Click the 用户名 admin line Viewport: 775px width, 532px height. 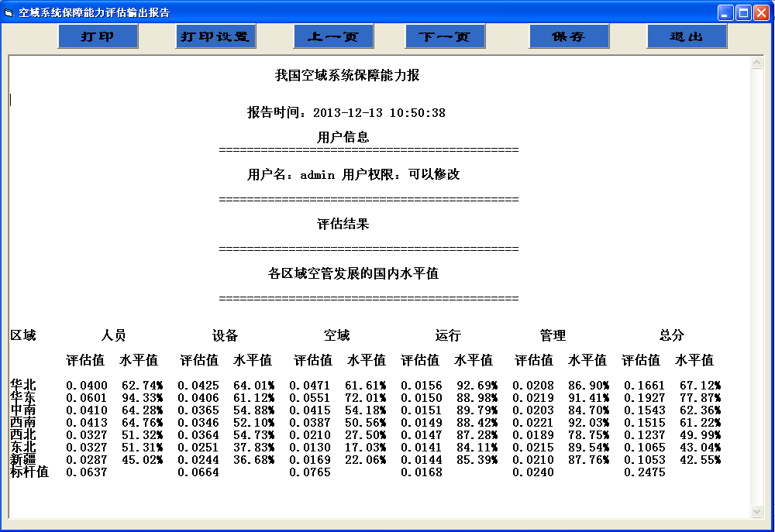click(x=353, y=175)
